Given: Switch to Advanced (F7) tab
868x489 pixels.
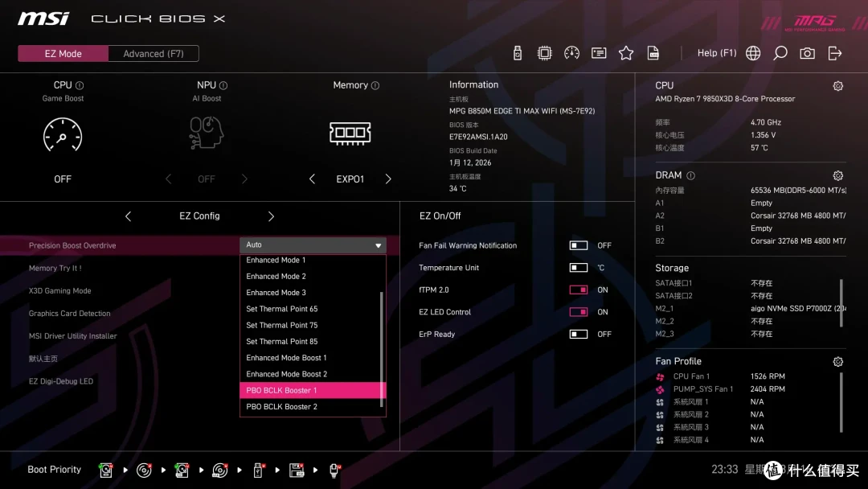Looking at the screenshot, I should [x=154, y=54].
